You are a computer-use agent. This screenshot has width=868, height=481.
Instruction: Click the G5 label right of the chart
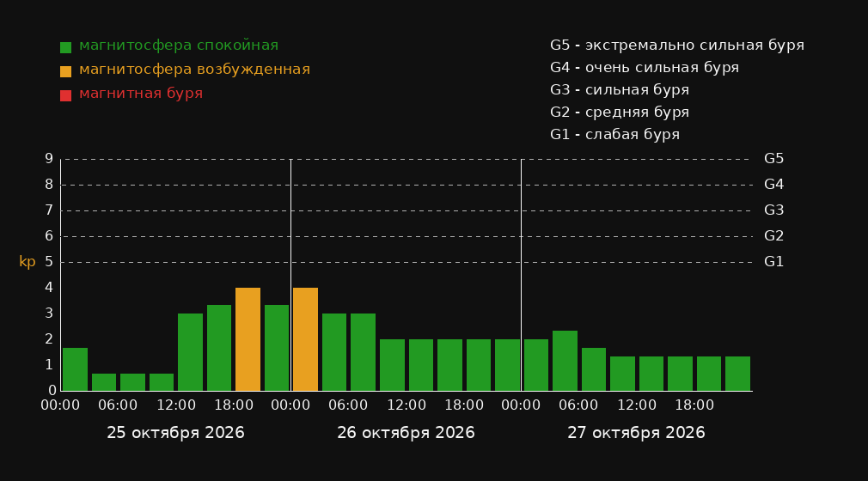pos(773,159)
